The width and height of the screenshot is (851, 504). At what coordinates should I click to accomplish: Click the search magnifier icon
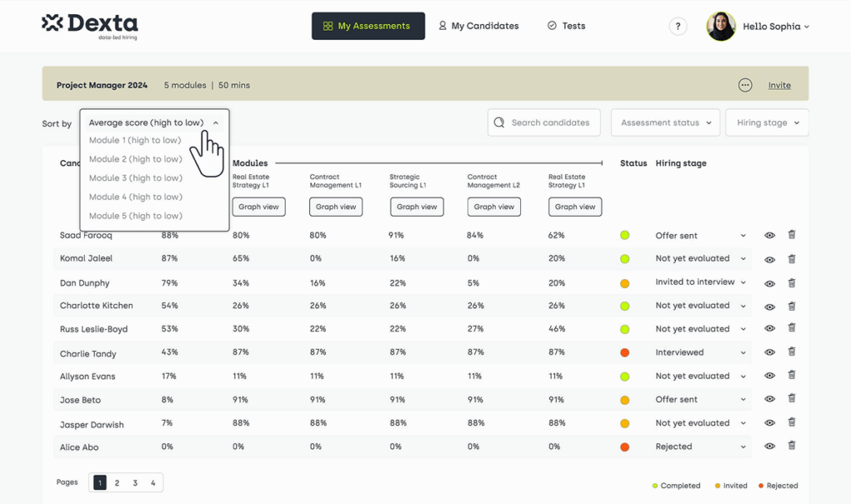(499, 123)
